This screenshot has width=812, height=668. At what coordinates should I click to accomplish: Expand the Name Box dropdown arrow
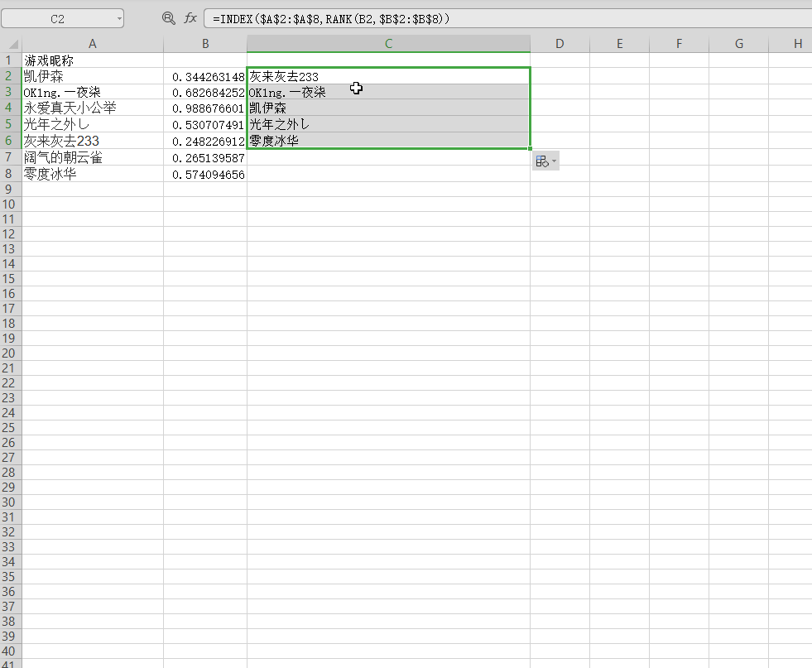[x=119, y=19]
